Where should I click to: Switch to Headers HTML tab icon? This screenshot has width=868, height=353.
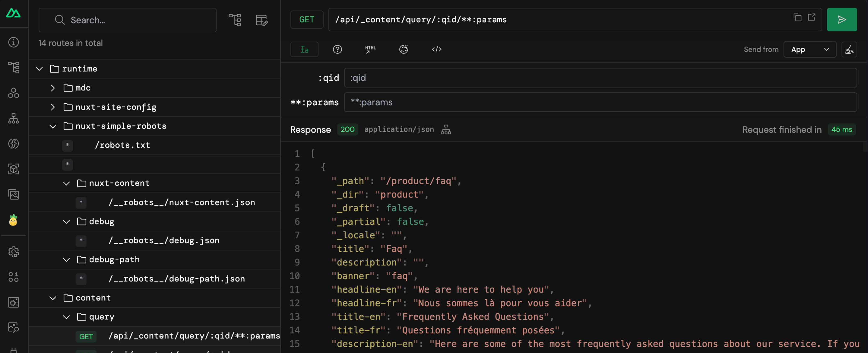pos(370,49)
